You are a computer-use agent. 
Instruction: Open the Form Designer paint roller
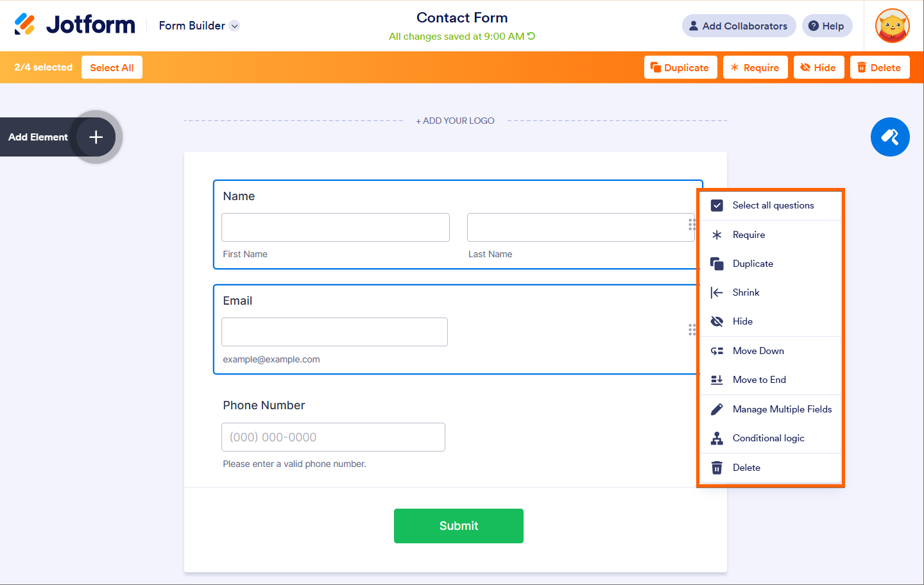click(x=890, y=137)
